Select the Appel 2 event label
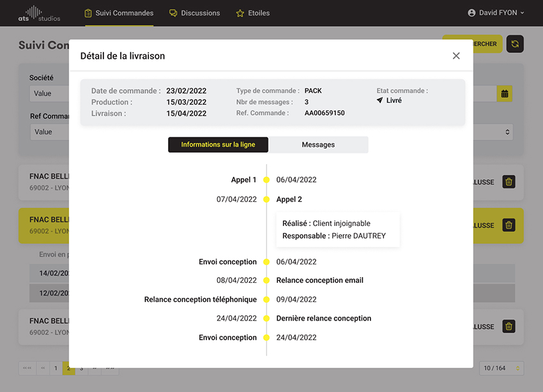 click(x=289, y=199)
